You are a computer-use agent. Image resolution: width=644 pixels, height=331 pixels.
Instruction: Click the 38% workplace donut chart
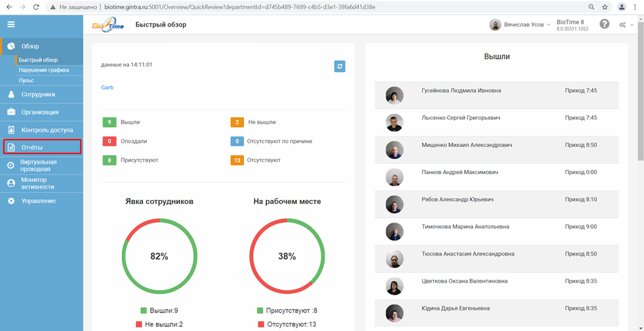click(287, 256)
